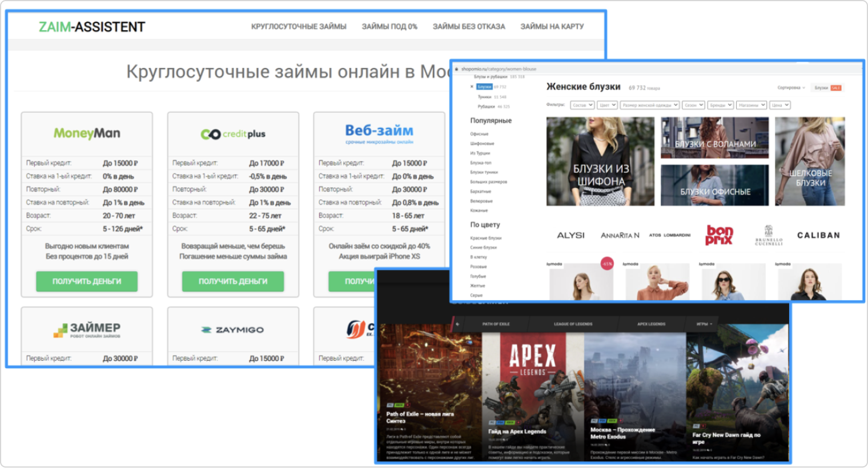This screenshot has height=468, width=868.
Task: Open PATH OF EXILE tab on gaming site
Action: [496, 324]
